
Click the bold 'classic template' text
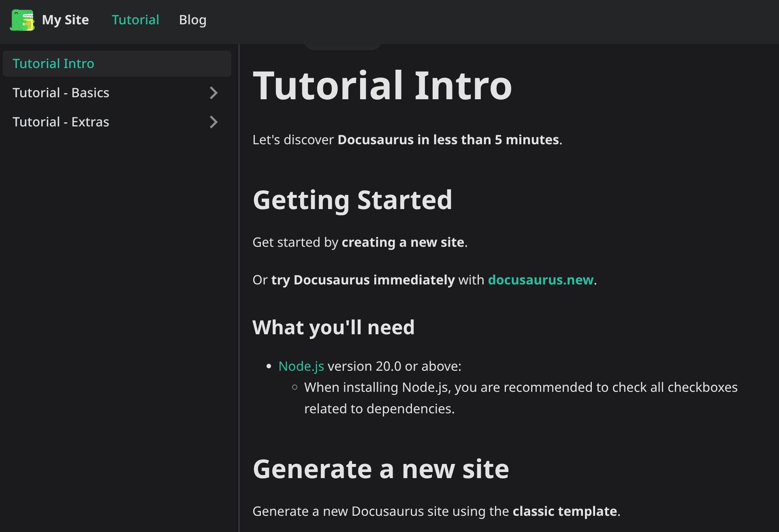click(x=564, y=511)
